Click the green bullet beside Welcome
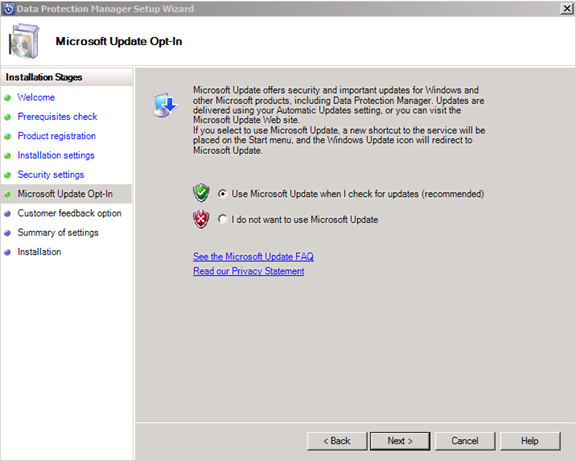576x461 pixels. pyautogui.click(x=7, y=98)
